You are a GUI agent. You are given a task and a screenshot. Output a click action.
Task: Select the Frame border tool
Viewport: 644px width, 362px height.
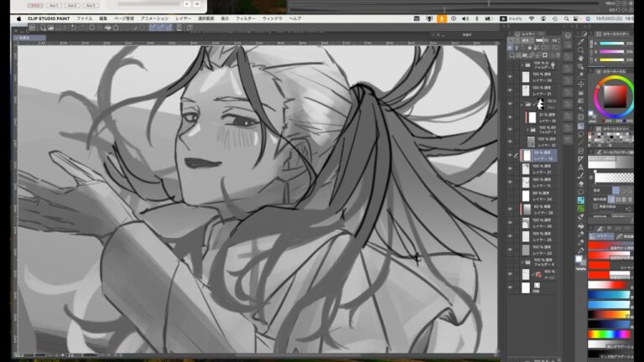(581, 151)
